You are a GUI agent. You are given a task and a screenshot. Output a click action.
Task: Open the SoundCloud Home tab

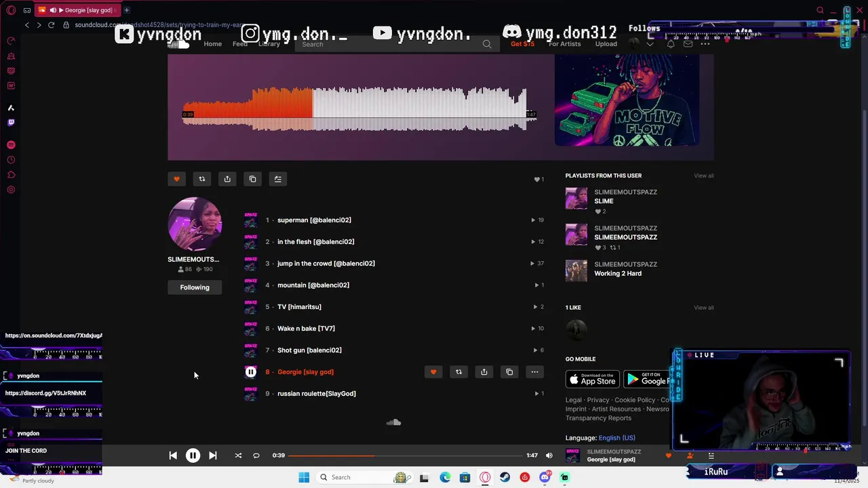tap(213, 44)
